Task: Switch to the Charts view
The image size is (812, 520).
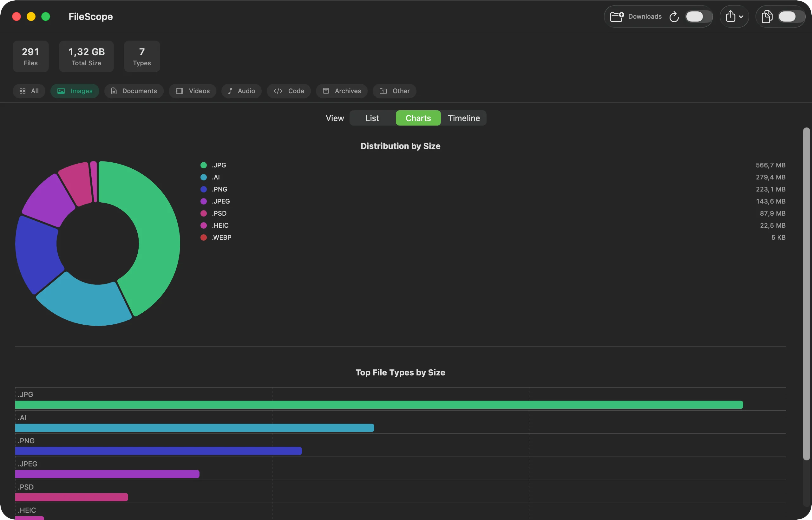Action: pos(418,118)
